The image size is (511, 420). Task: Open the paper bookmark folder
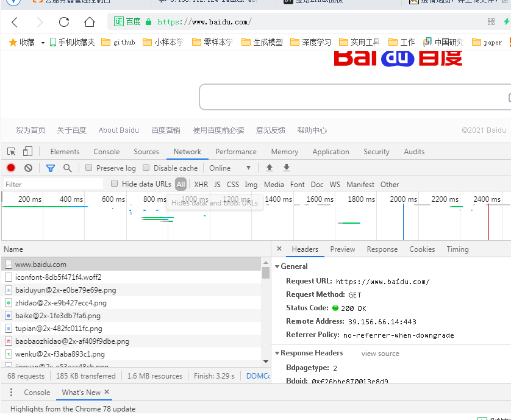coord(487,42)
